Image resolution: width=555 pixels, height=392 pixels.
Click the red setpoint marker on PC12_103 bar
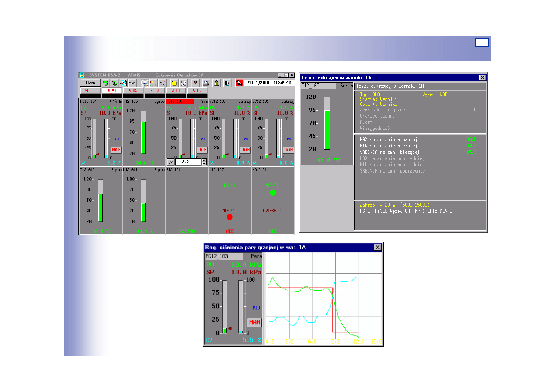tap(229, 328)
